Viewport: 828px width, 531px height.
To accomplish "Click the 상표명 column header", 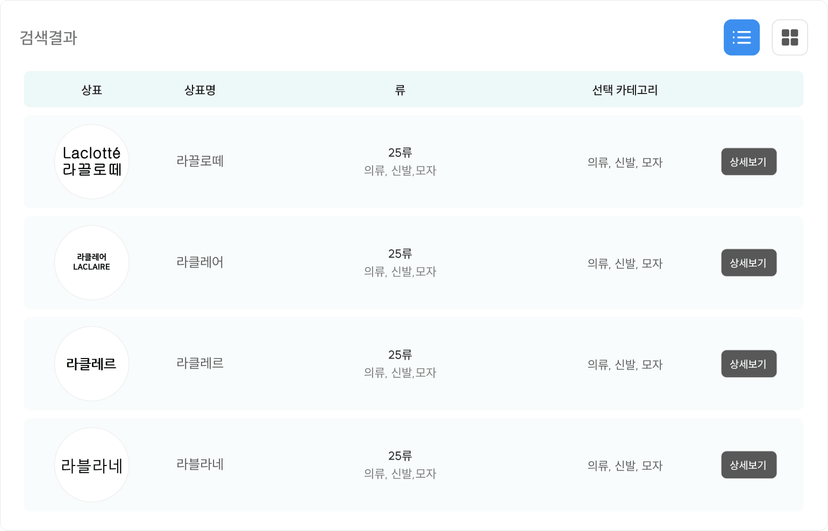I will (x=200, y=90).
